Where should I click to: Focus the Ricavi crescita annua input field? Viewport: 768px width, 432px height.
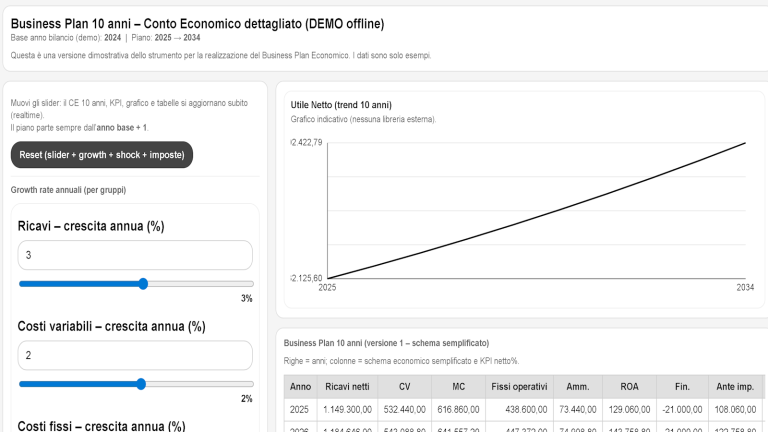click(x=135, y=255)
